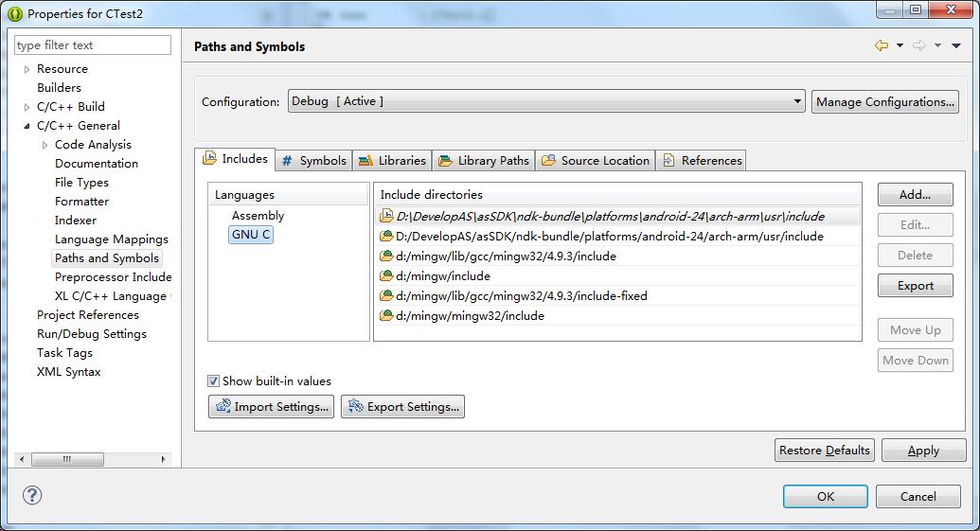Click Manage Configurations button
This screenshot has width=980, height=531.
click(885, 102)
